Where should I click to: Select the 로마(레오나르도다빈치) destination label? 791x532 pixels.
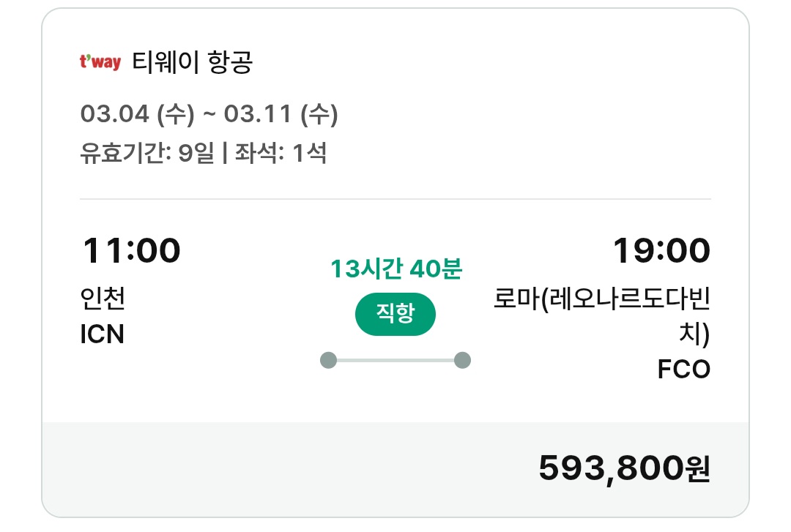click(x=603, y=300)
